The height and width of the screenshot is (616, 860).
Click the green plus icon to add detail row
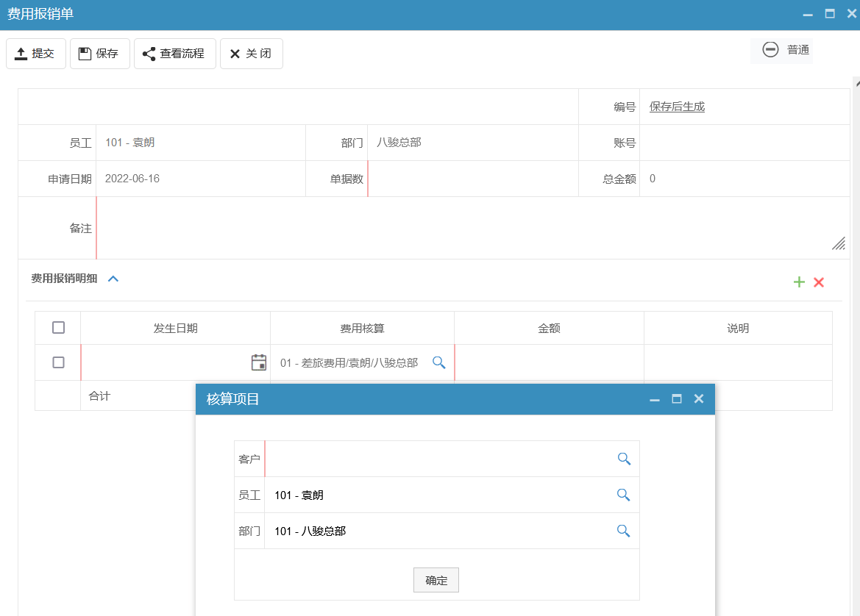(799, 282)
